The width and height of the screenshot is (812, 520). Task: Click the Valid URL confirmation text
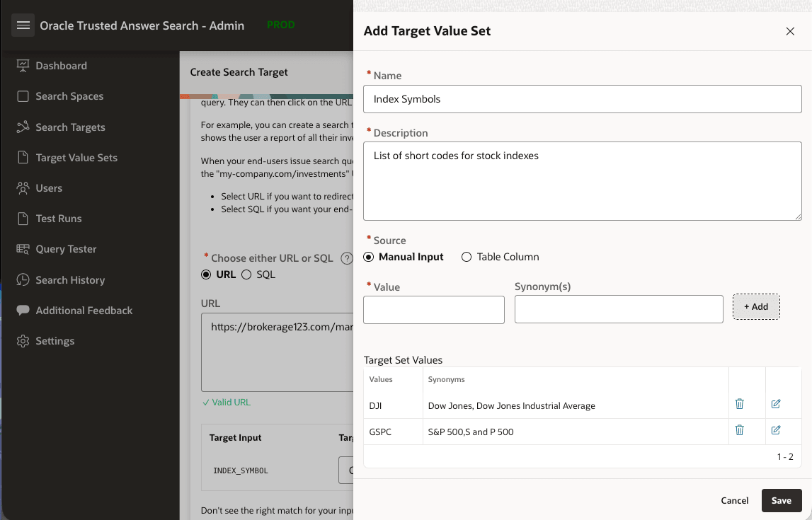227,402
